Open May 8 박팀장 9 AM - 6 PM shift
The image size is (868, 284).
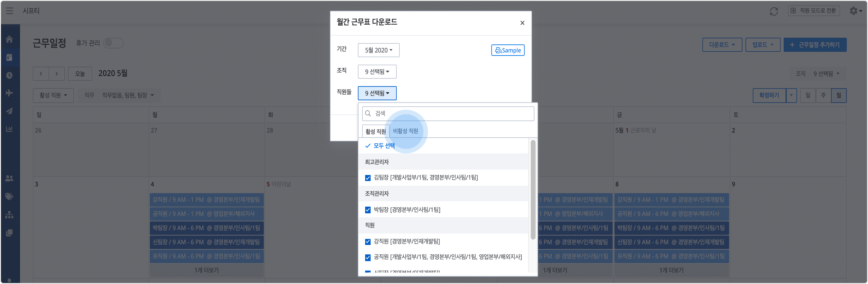[x=671, y=228]
